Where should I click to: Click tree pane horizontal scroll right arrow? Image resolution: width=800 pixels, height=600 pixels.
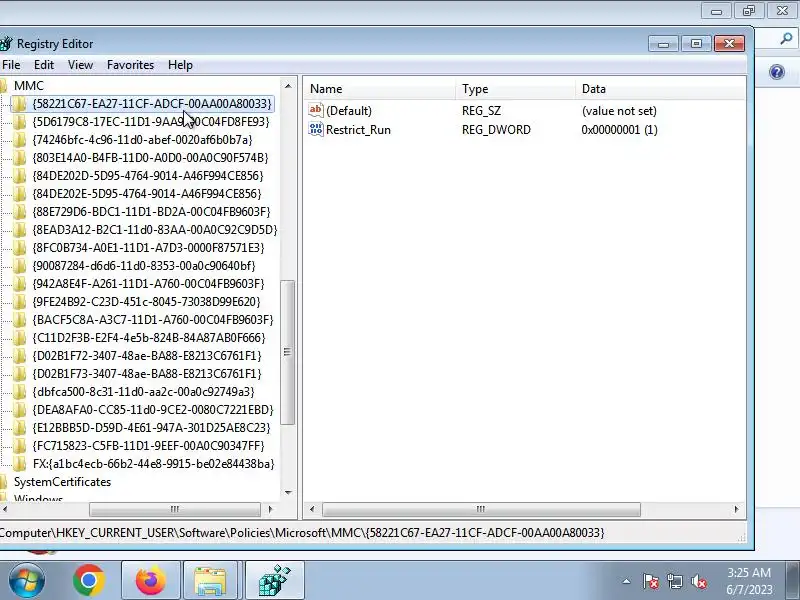click(270, 509)
